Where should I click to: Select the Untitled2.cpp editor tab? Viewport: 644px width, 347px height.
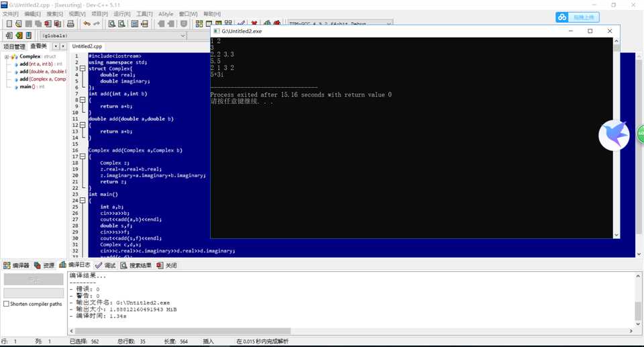pos(87,46)
